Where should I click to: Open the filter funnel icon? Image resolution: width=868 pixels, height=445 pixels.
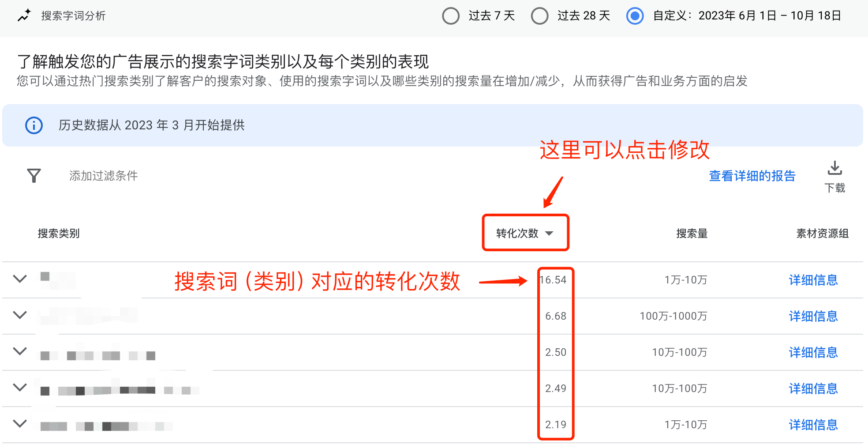point(33,176)
